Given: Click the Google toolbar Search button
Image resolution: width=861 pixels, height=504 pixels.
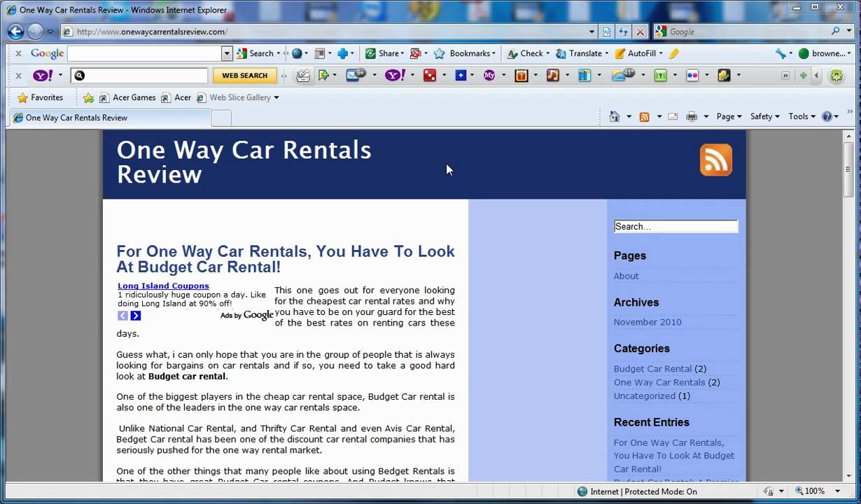Looking at the screenshot, I should pos(255,53).
